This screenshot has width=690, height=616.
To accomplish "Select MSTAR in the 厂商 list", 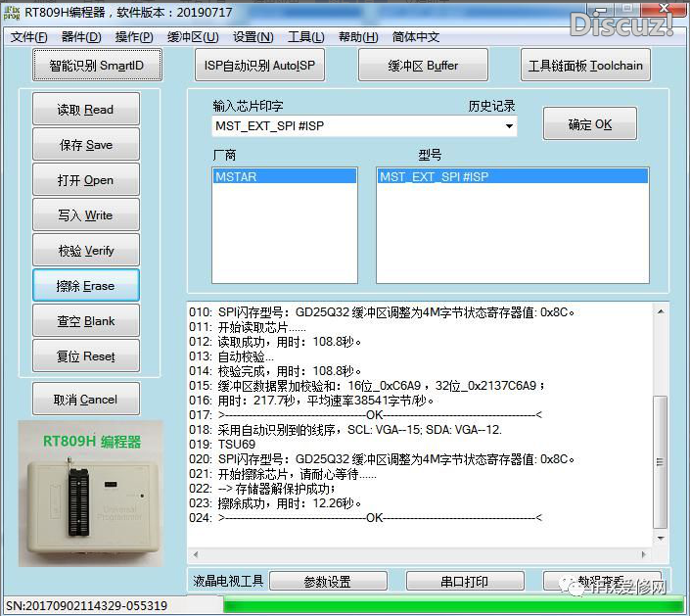I will pyautogui.click(x=284, y=176).
